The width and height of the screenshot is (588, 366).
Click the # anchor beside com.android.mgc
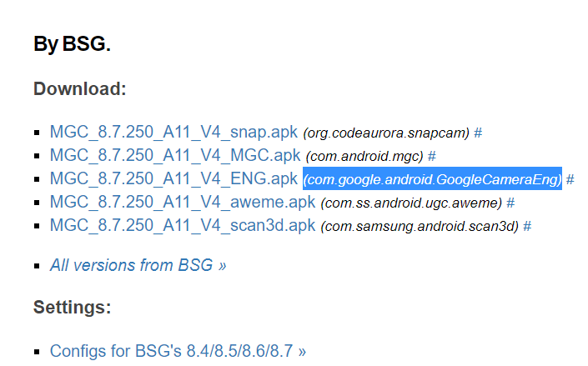(x=432, y=156)
